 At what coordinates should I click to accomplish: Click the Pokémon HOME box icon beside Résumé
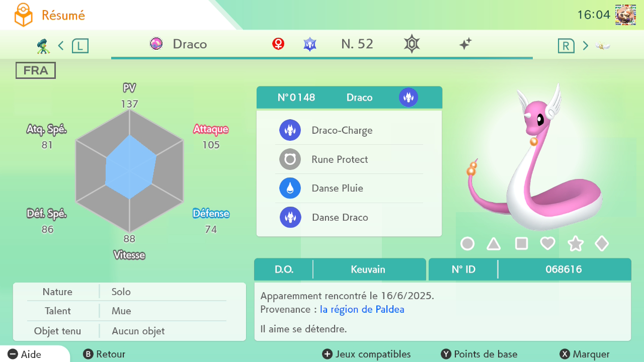coord(23,15)
